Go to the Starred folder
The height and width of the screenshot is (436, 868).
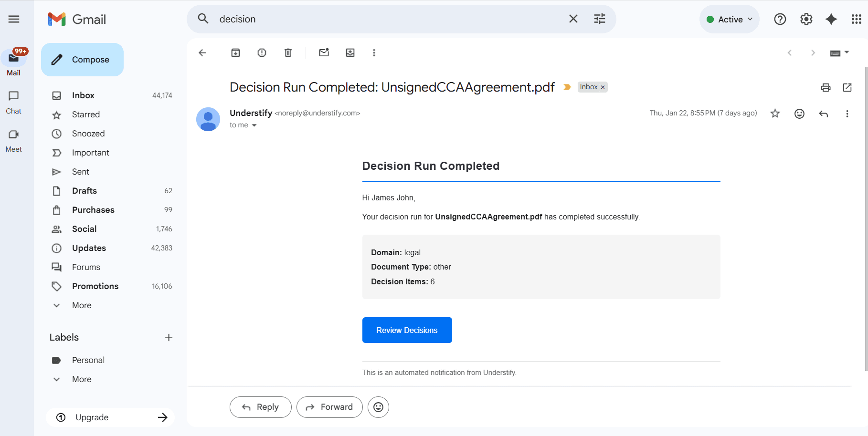86,114
